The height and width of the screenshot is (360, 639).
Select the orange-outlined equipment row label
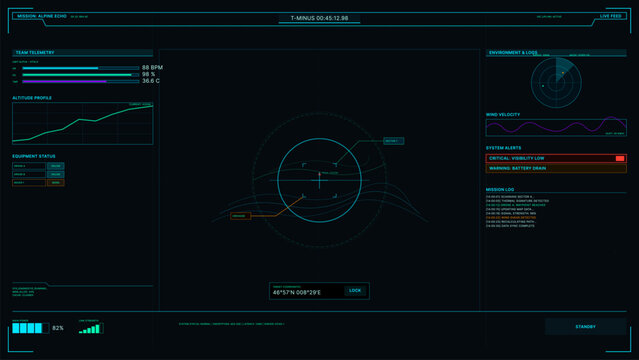pos(29,183)
